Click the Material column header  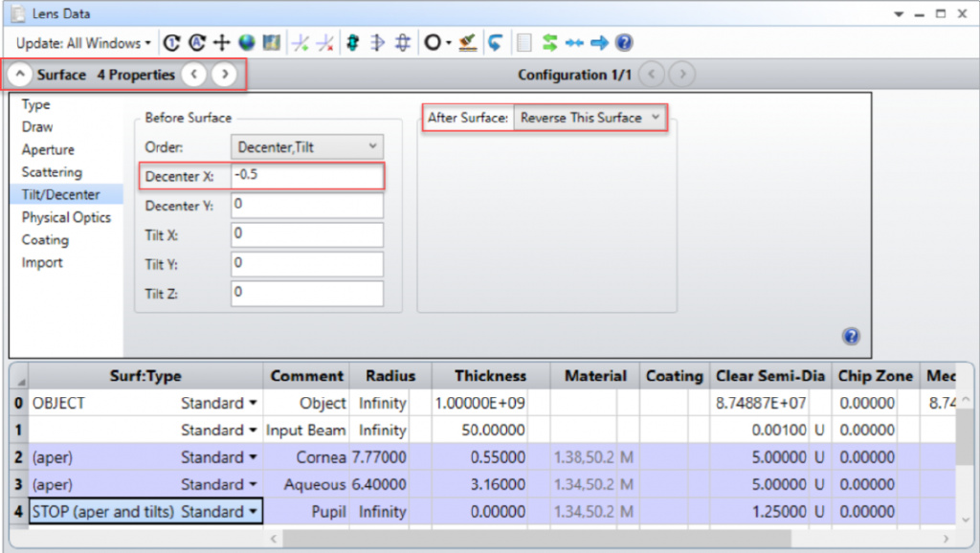point(595,376)
